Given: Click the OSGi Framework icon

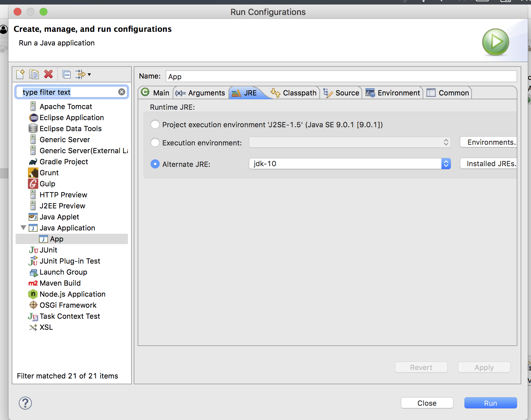Looking at the screenshot, I should point(33,305).
